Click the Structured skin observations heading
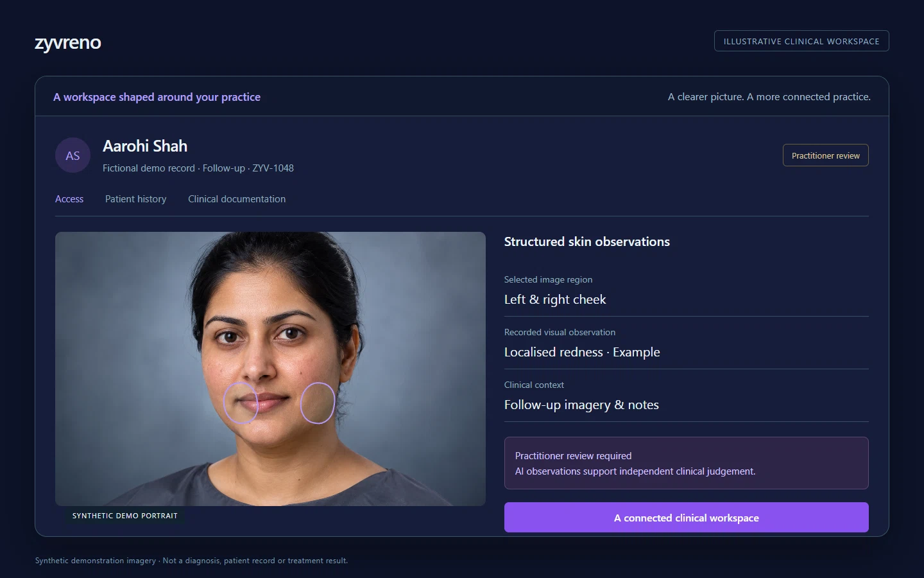 tap(587, 241)
